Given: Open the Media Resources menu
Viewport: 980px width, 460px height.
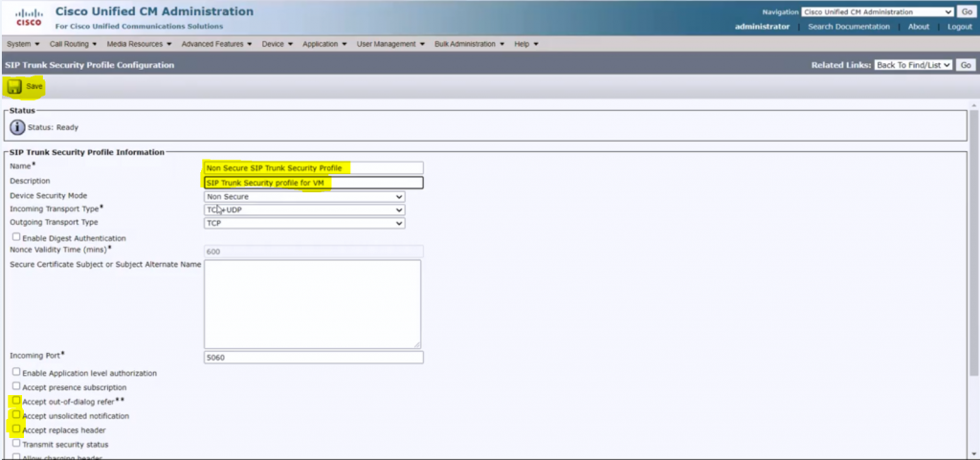Looking at the screenshot, I should pyautogui.click(x=139, y=44).
